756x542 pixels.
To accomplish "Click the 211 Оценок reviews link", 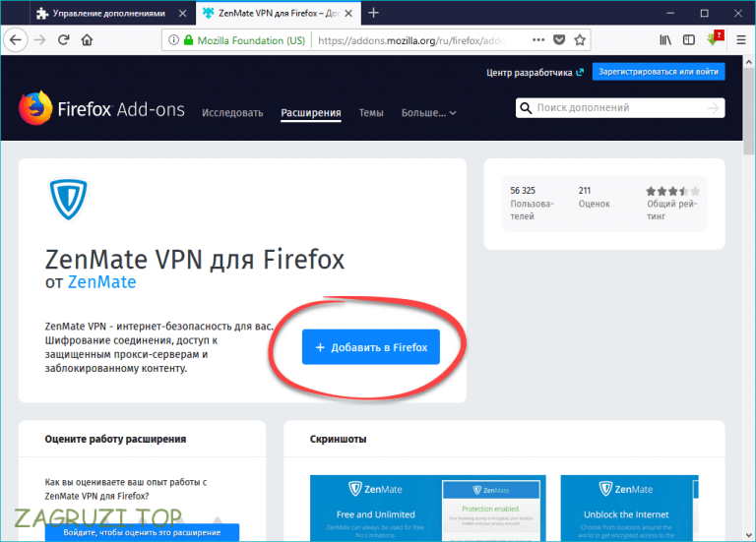I will [594, 198].
